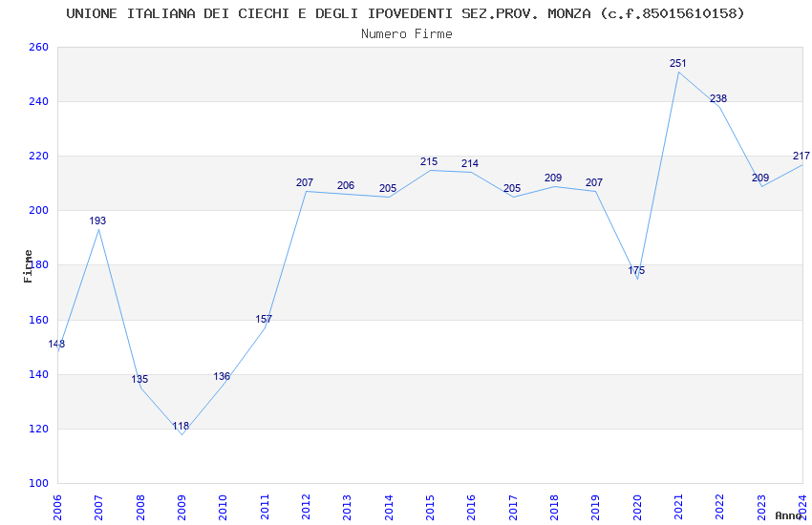Click the data label 209 for 2018
Viewport: 812px width, 525px height.
tap(553, 178)
